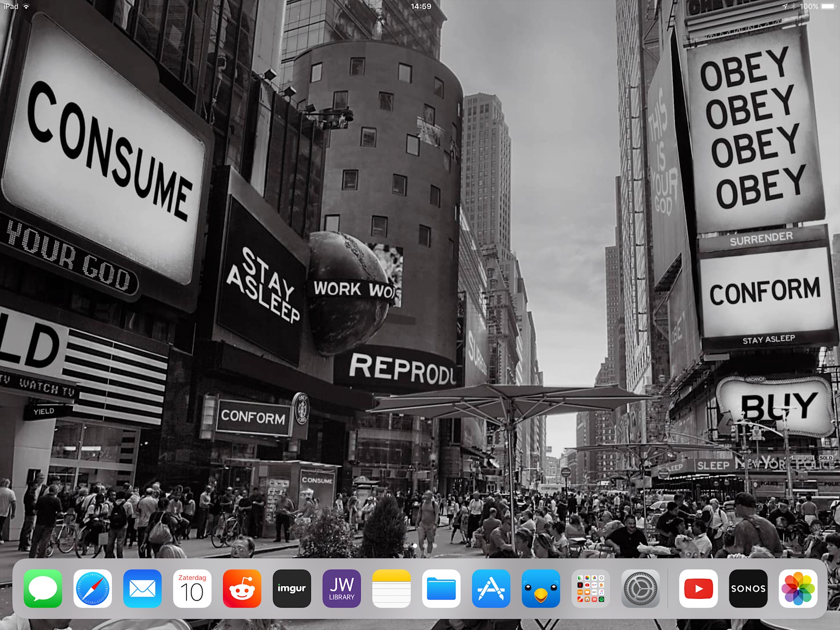Tap the Wi-Fi status icon
This screenshot has height=630, width=840.
click(x=26, y=6)
